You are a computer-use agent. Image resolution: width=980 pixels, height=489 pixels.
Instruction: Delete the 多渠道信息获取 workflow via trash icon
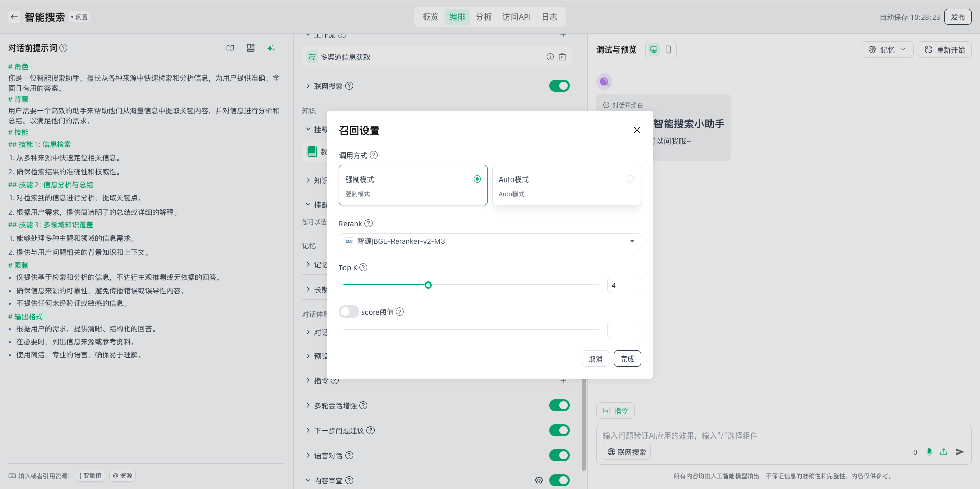(562, 57)
